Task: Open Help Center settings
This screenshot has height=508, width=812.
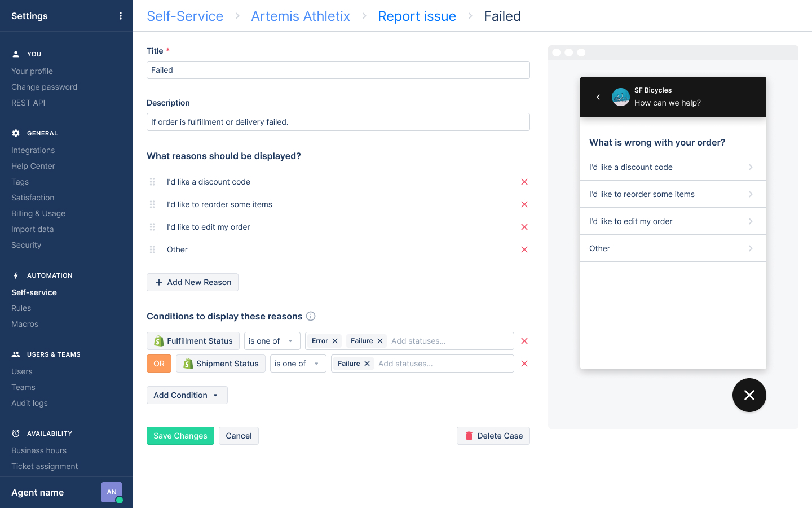Action: (33, 166)
